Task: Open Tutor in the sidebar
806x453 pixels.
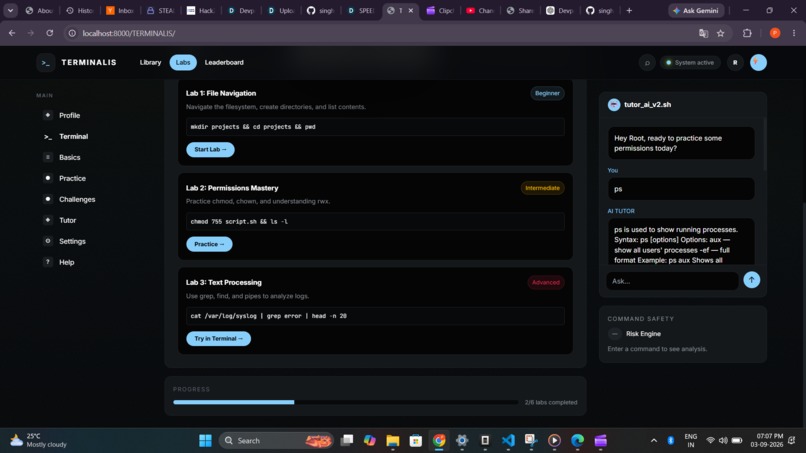Action: 67,220
